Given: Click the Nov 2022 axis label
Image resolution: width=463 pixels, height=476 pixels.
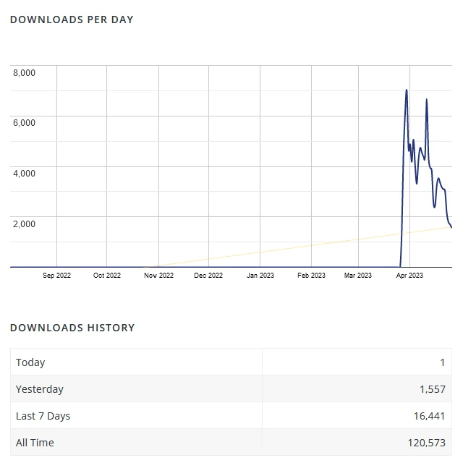Looking at the screenshot, I should 158,276.
